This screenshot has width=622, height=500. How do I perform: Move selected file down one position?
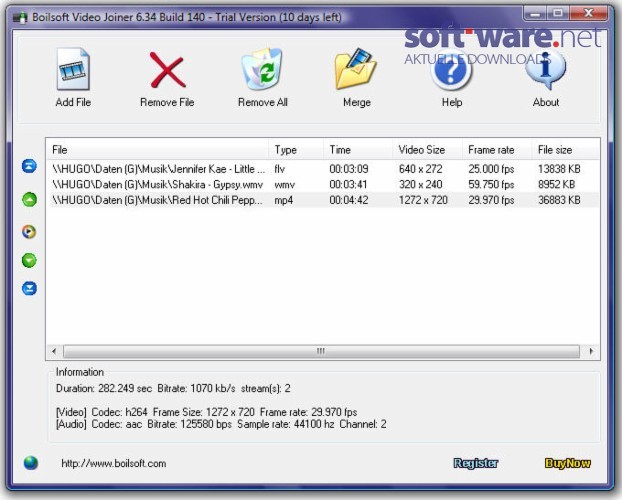[x=29, y=260]
